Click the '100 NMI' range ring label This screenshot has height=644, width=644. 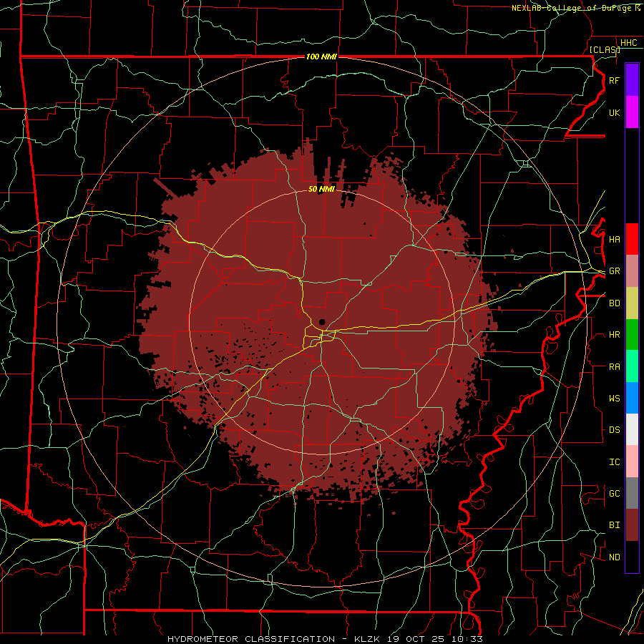coord(321,57)
